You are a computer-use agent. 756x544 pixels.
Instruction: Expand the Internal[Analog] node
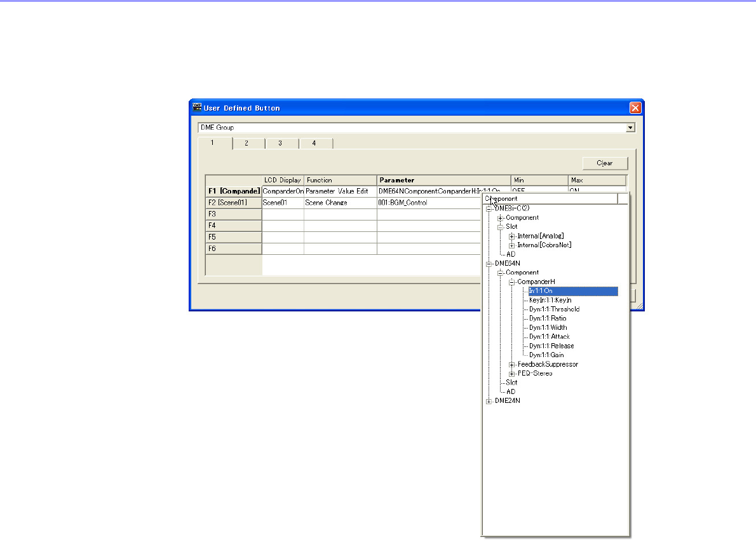point(511,236)
